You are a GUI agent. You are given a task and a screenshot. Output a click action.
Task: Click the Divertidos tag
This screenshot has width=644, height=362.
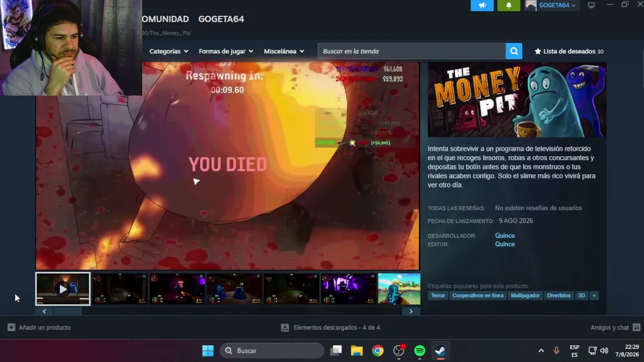[558, 296]
